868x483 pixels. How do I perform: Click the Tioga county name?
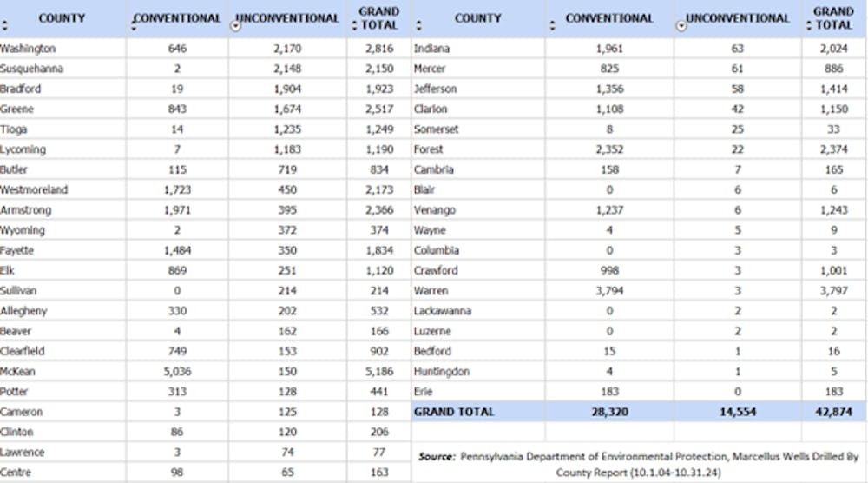coord(13,129)
